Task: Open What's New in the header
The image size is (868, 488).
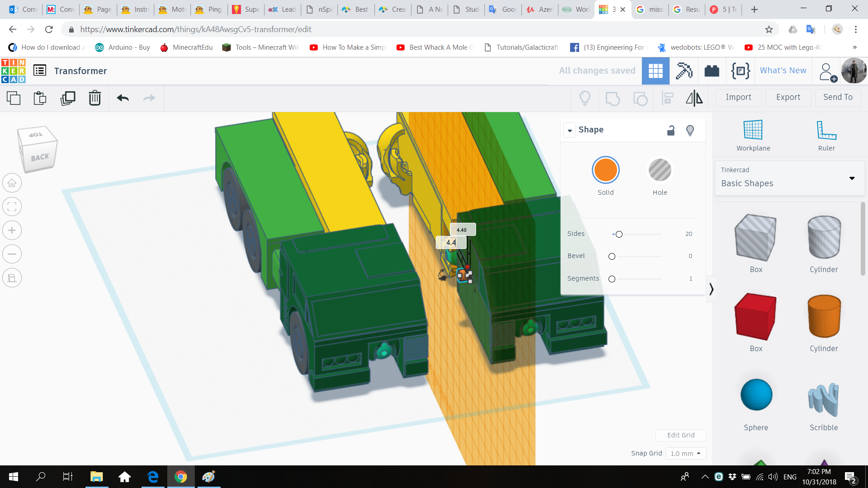Action: [x=783, y=70]
